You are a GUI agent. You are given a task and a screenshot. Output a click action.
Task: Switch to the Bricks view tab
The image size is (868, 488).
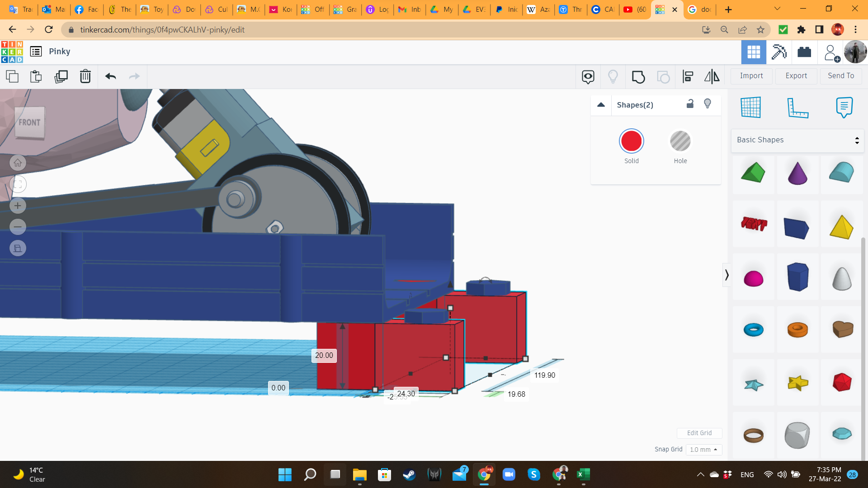[804, 52]
